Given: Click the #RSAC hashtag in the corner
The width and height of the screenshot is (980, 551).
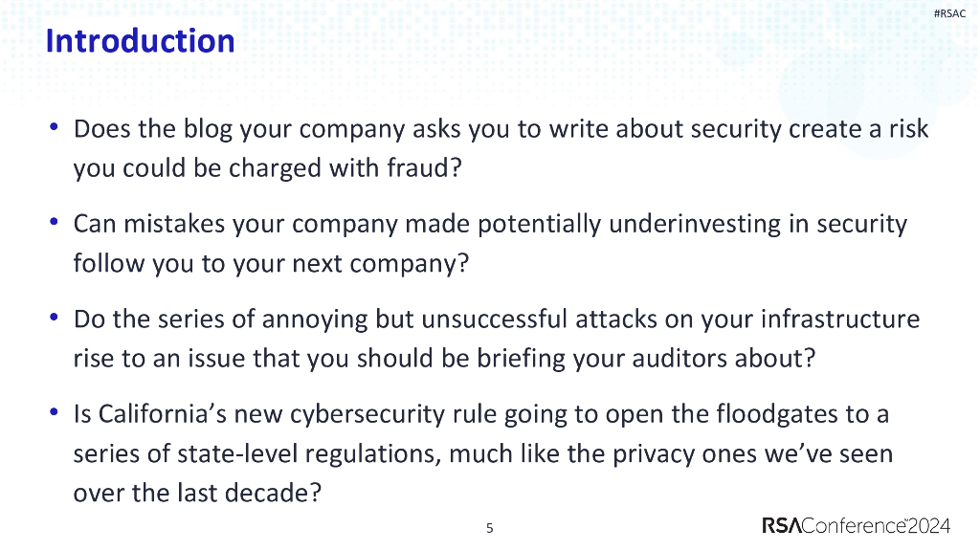Looking at the screenshot, I should [x=948, y=13].
